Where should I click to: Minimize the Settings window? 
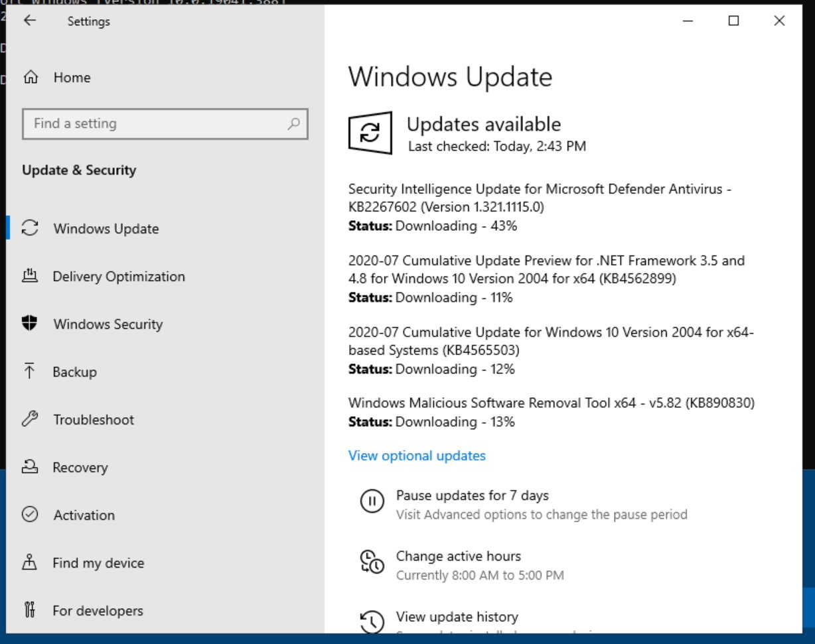coord(688,21)
